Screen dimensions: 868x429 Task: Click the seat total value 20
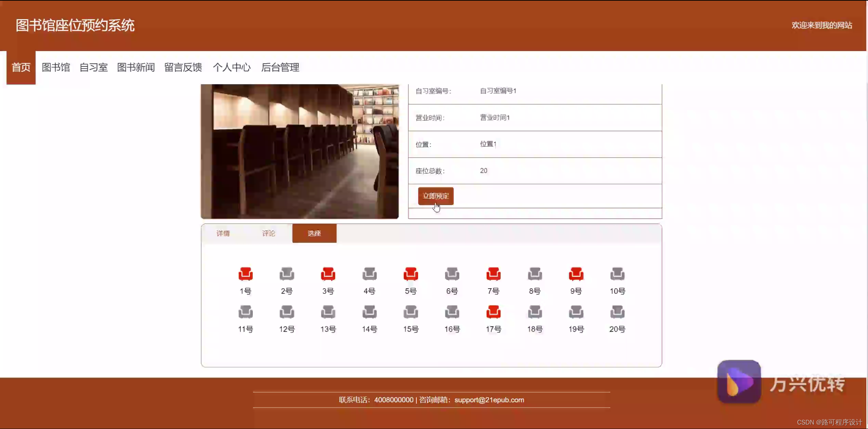(x=484, y=171)
